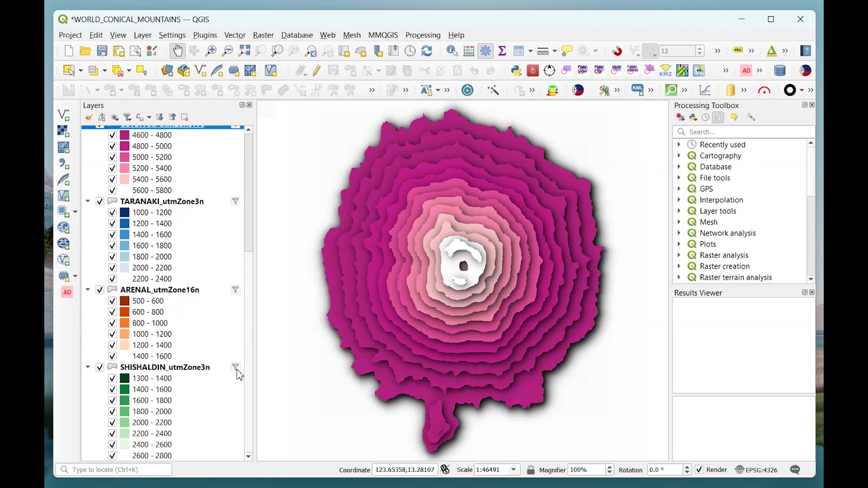
Task: Toggle the 500 - 600 class checkbox
Action: pos(113,301)
